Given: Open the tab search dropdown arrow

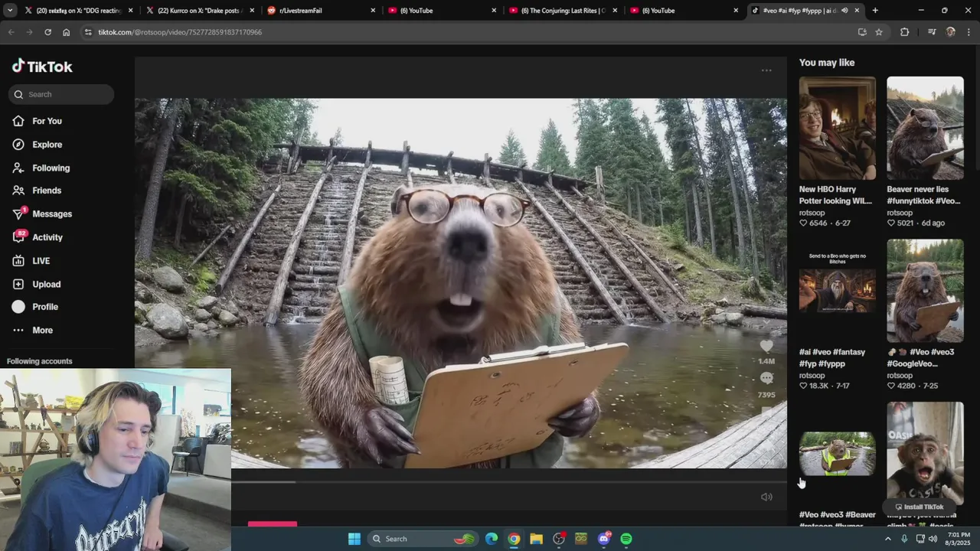Looking at the screenshot, I should pos(9,11).
